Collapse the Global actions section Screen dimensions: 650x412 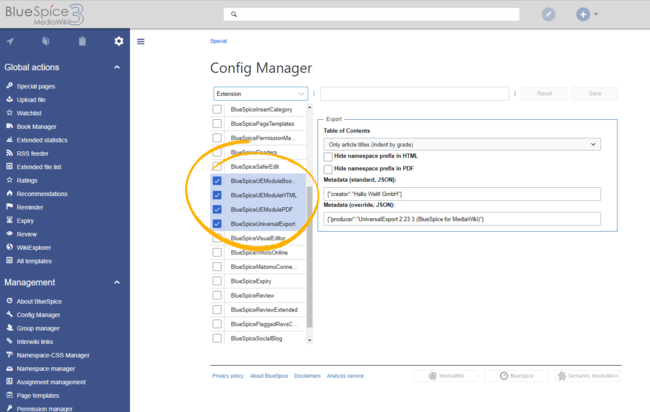point(117,67)
